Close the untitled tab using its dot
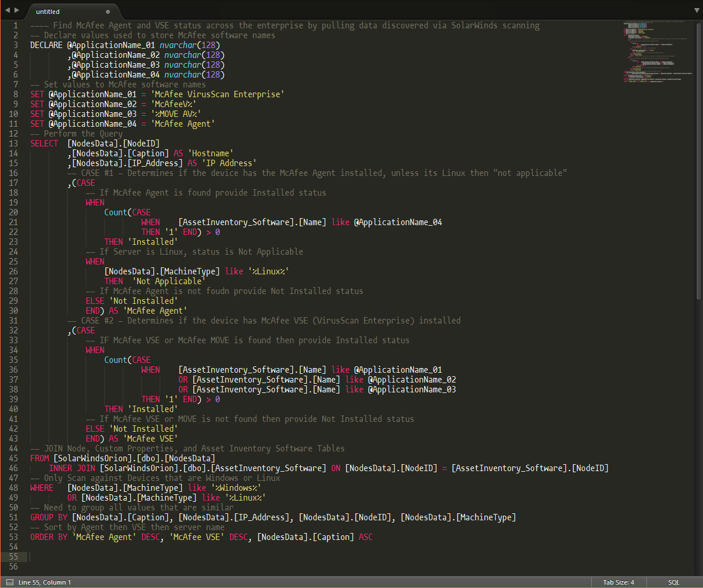The height and width of the screenshot is (588, 703). click(x=108, y=12)
